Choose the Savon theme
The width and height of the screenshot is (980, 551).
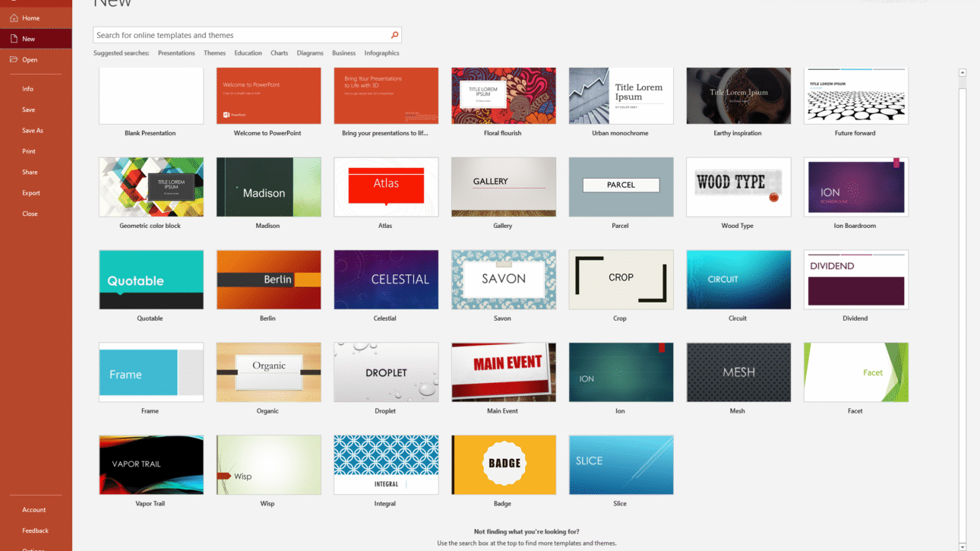tap(504, 280)
